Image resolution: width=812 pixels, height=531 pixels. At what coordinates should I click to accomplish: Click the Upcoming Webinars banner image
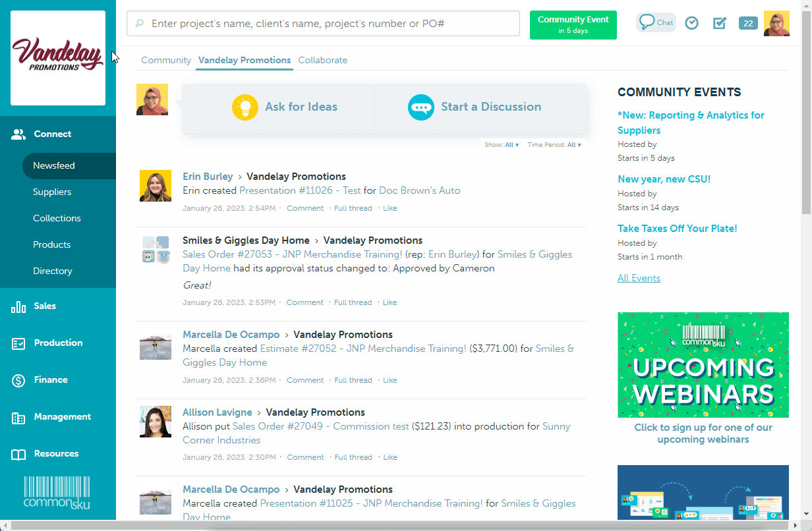coord(703,364)
